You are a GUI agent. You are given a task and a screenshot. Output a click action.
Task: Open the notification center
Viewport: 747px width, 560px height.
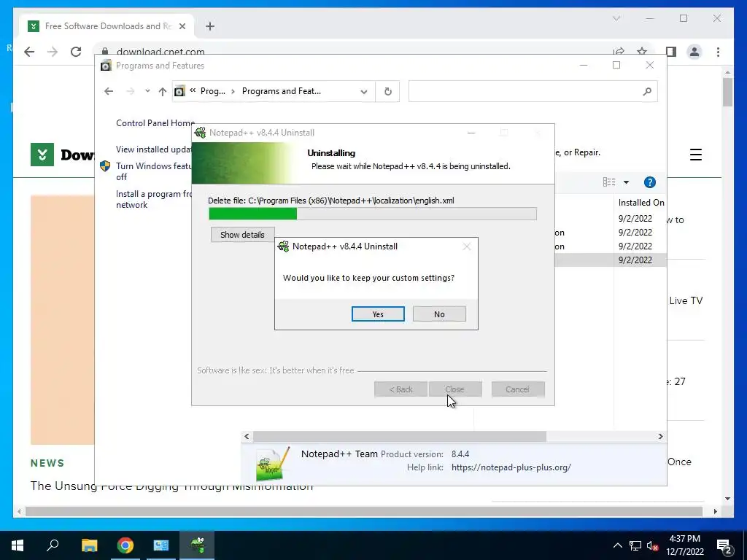tap(724, 545)
